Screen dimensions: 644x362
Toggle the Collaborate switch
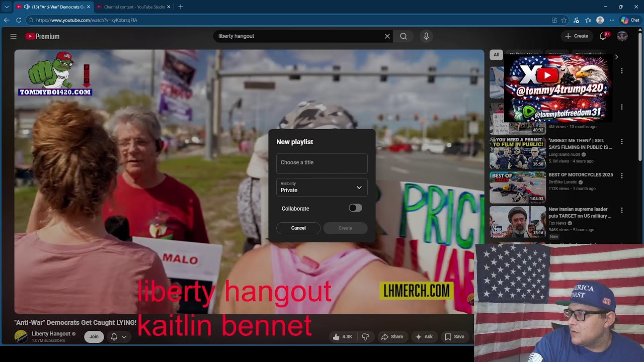click(355, 208)
